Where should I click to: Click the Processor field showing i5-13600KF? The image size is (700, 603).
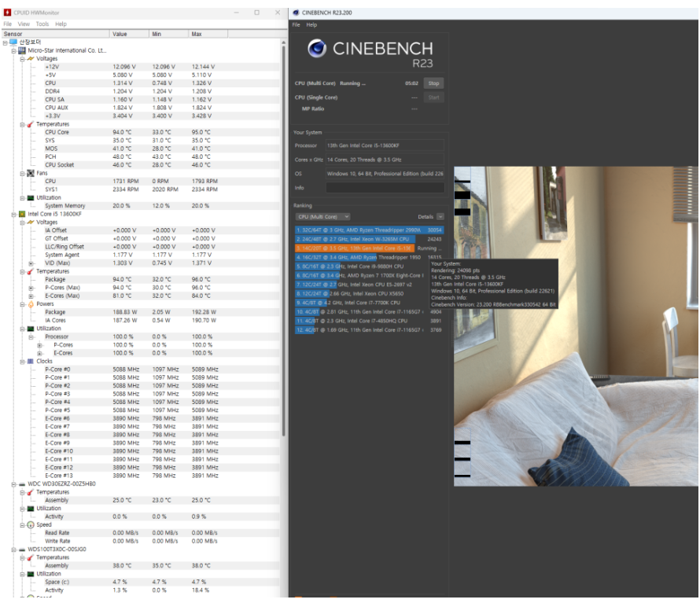(x=385, y=145)
